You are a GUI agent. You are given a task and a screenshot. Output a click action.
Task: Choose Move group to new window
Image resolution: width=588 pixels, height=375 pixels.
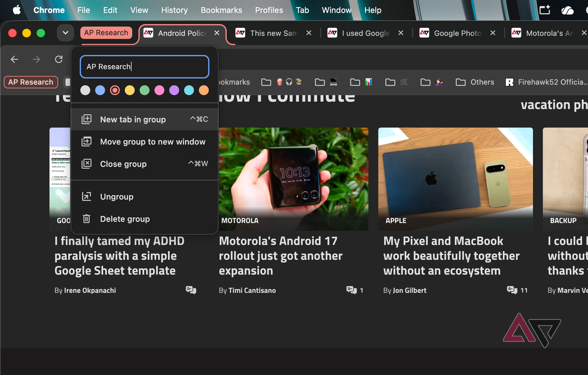click(x=144, y=142)
